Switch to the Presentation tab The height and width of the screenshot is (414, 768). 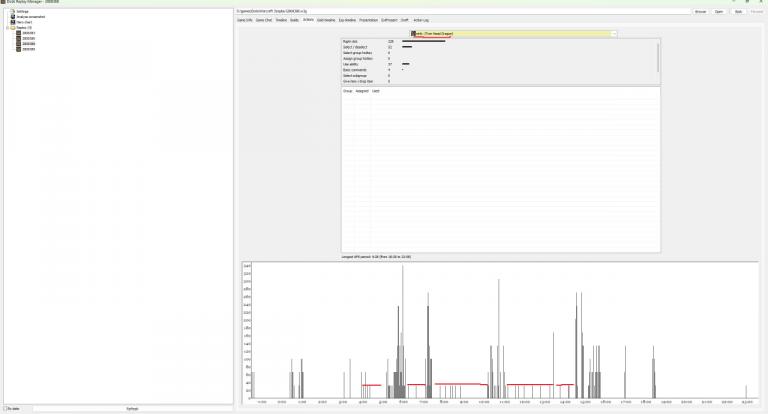(368, 20)
